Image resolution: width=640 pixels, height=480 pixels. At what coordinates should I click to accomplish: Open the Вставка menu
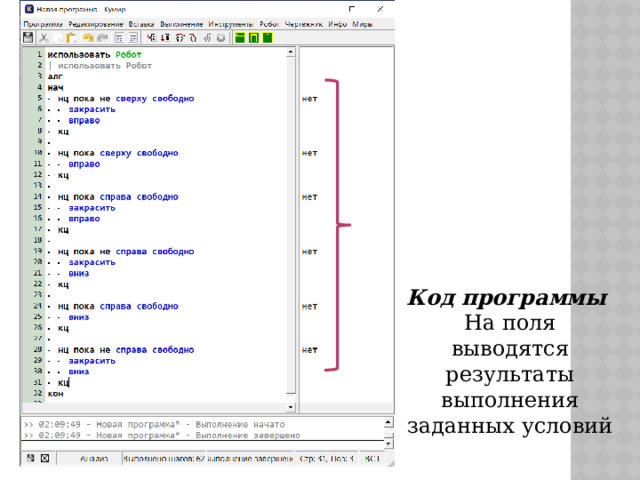[141, 24]
